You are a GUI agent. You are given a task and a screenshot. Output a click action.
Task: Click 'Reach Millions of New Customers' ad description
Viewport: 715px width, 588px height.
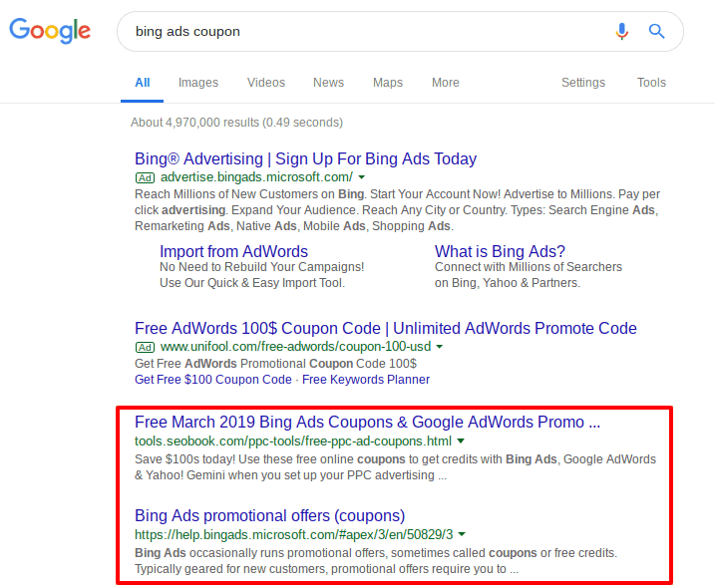click(397, 210)
